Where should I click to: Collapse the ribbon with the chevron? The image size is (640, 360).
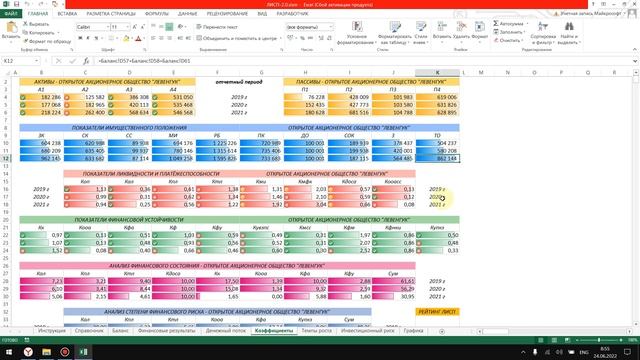635,50
